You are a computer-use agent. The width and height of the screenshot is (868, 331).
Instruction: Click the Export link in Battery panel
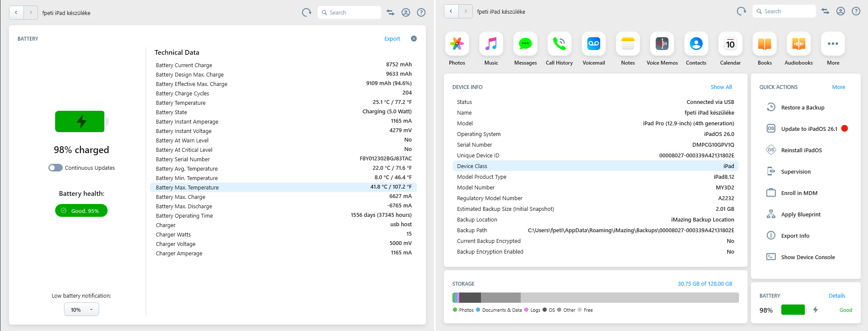coord(392,39)
